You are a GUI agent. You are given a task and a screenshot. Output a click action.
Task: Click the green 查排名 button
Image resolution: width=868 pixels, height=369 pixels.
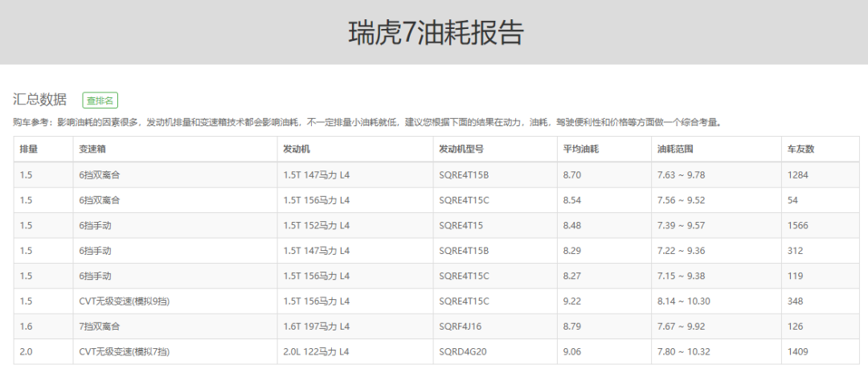pos(100,100)
